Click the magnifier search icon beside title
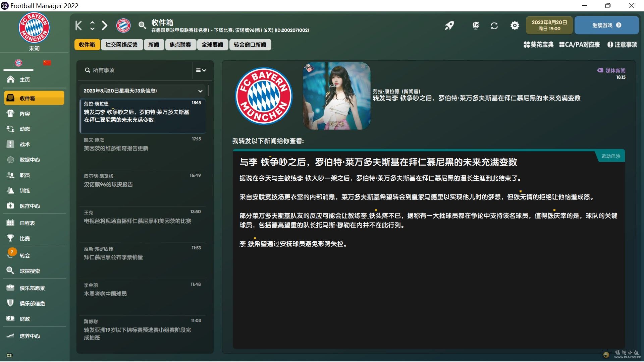The image size is (644, 362). [142, 25]
